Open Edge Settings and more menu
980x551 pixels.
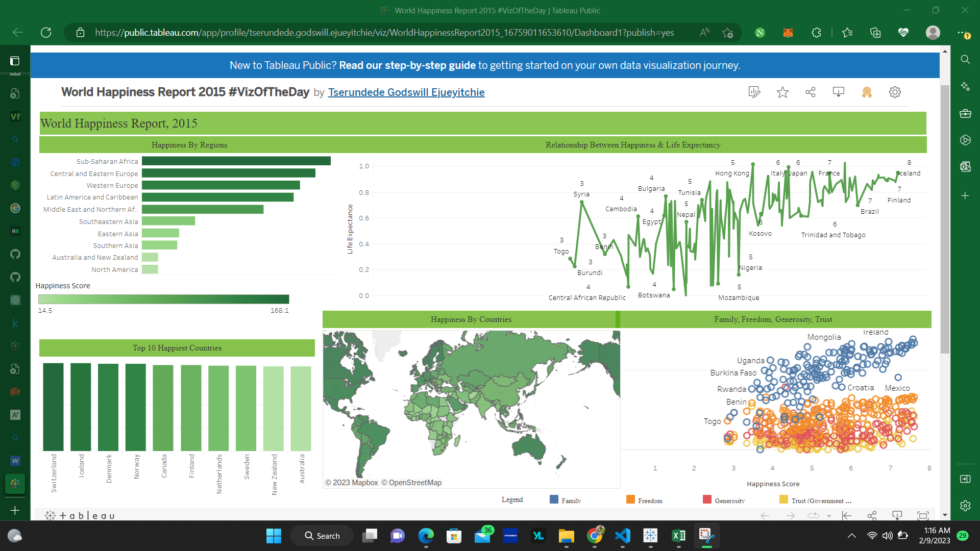pos(963,32)
